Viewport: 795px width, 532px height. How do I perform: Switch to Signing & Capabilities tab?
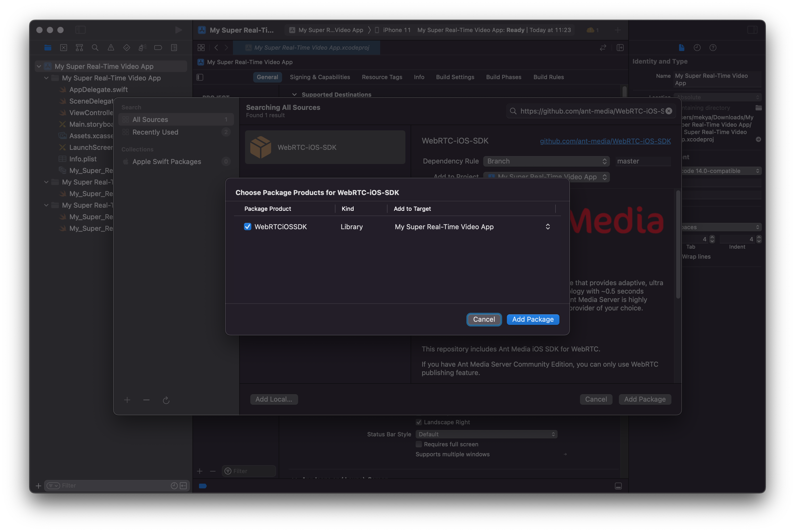320,77
